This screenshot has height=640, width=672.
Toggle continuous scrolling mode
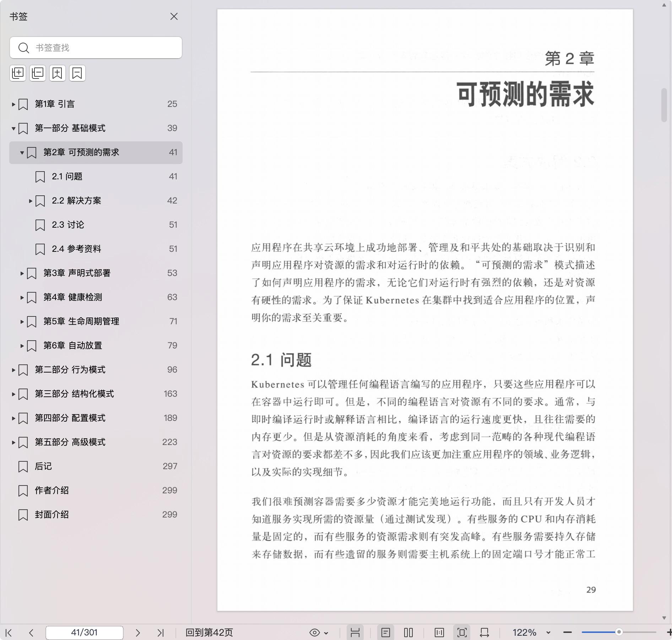pos(355,633)
